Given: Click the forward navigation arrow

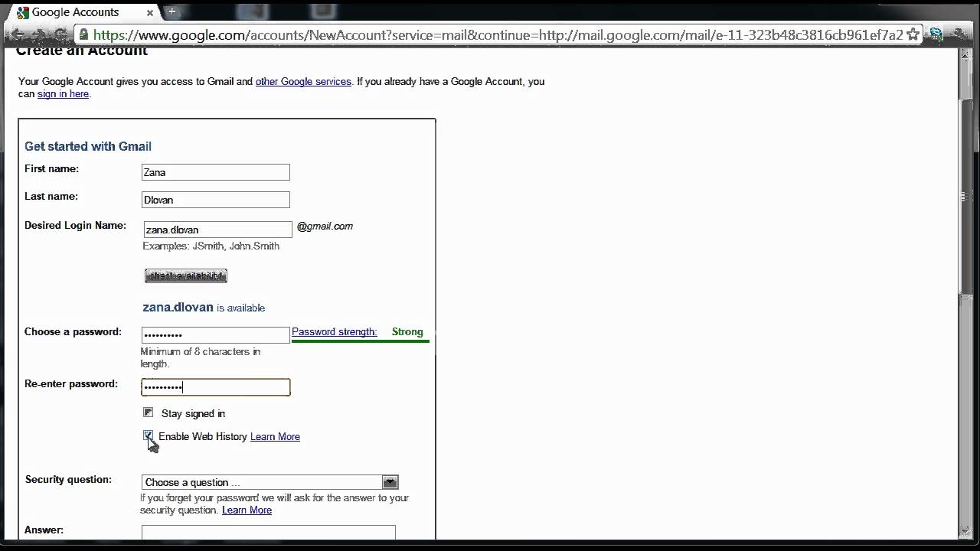Looking at the screenshot, I should 39,34.
